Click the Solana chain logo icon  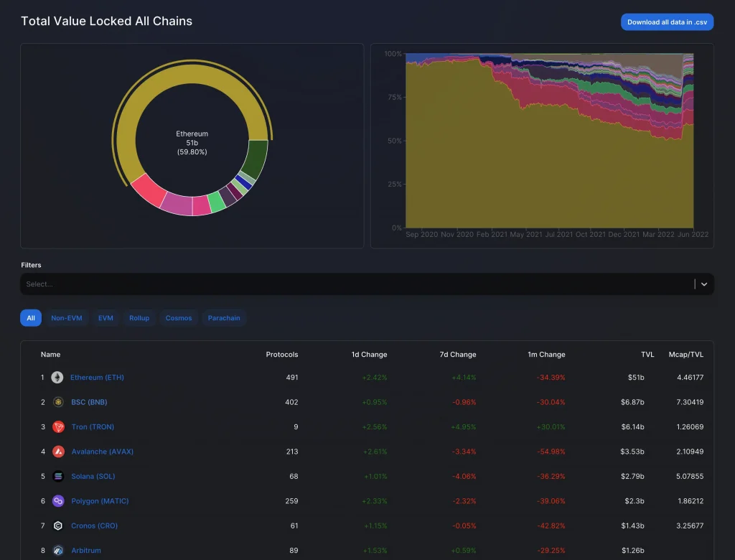coord(58,476)
